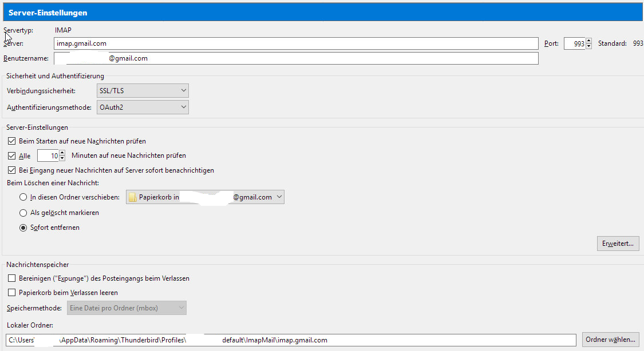
Task: Enable Papierkorb beim Verlassen leeren checkbox
Action: tap(12, 292)
